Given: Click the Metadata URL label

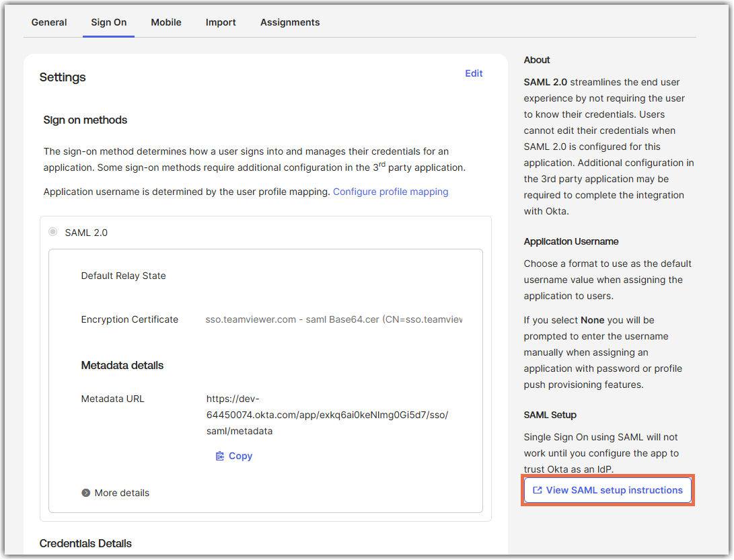Looking at the screenshot, I should click(x=112, y=399).
